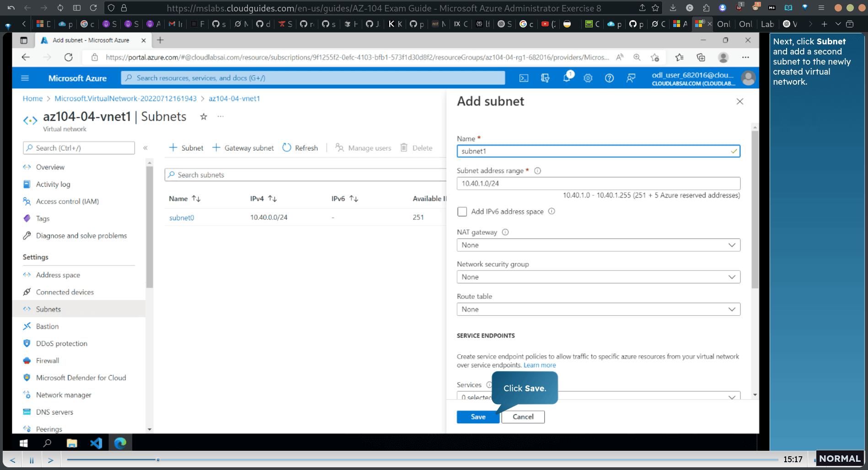Show info for Add IPv6 address space
868x470 pixels.
[x=552, y=211]
